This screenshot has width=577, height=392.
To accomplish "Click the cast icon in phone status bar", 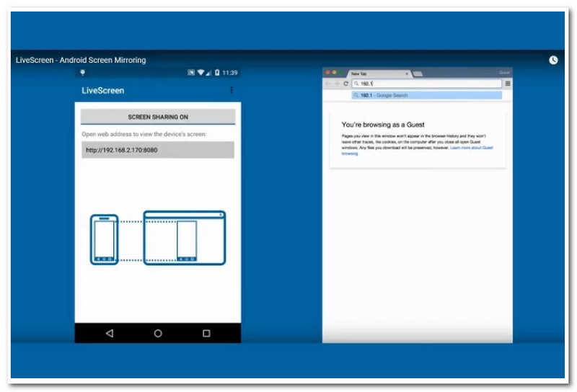I will point(191,73).
